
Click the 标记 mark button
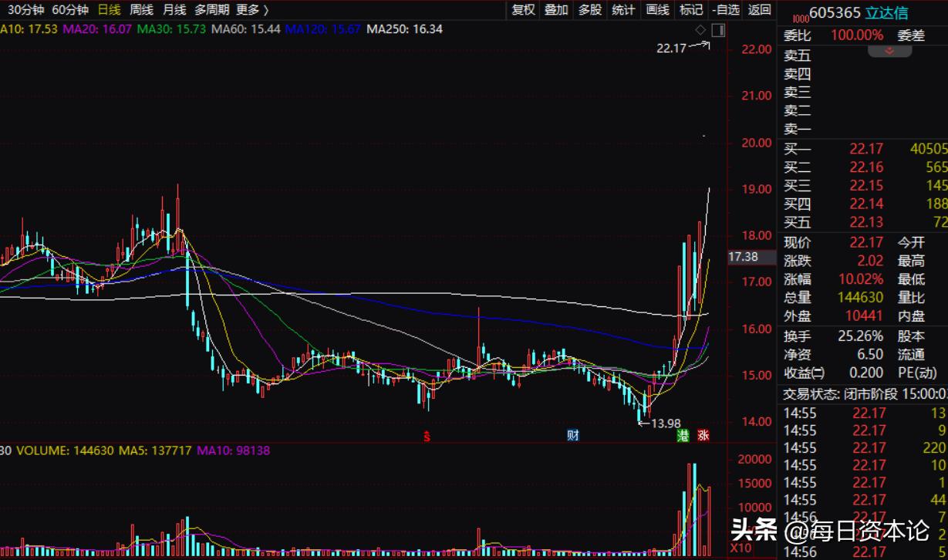coord(691,10)
